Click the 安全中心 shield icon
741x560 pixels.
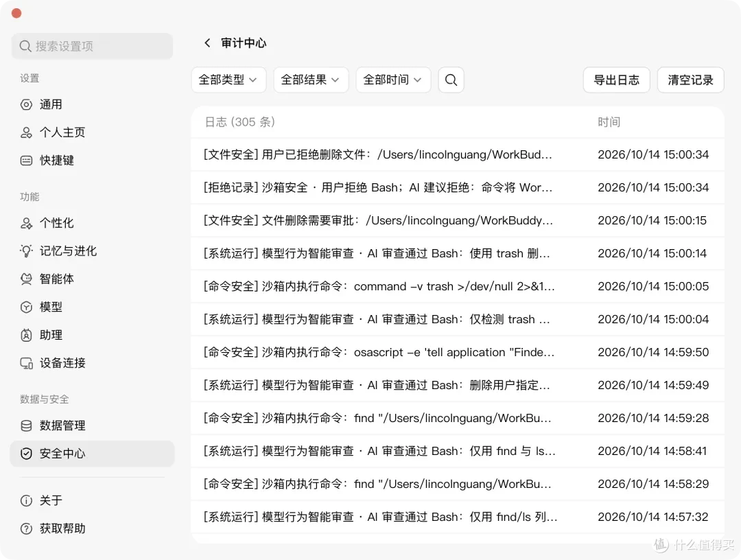click(x=27, y=454)
